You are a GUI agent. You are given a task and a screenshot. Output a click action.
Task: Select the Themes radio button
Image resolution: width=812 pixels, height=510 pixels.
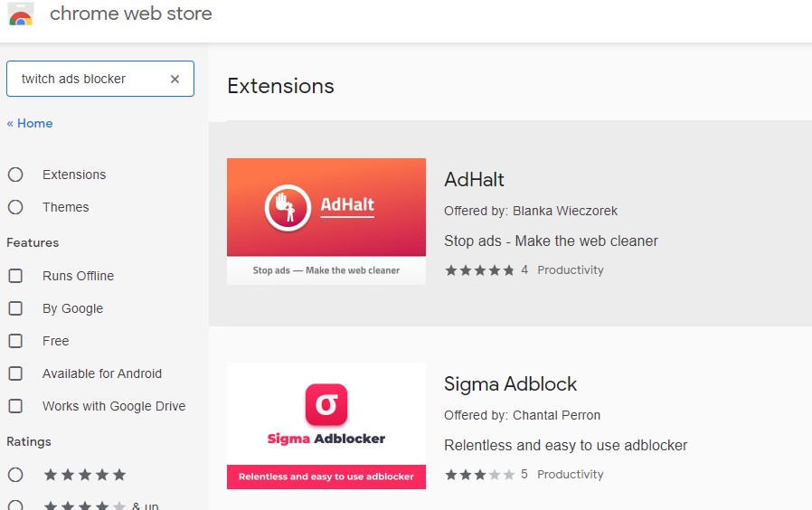[15, 207]
